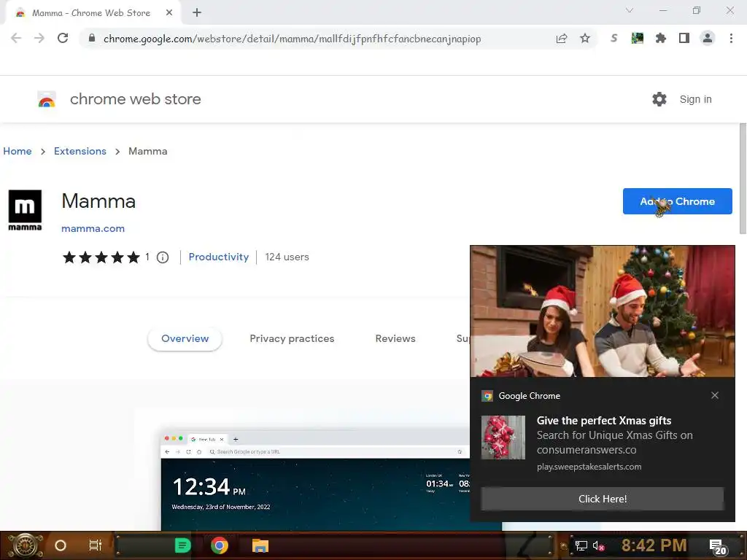Open taskbar search circle

[61, 545]
